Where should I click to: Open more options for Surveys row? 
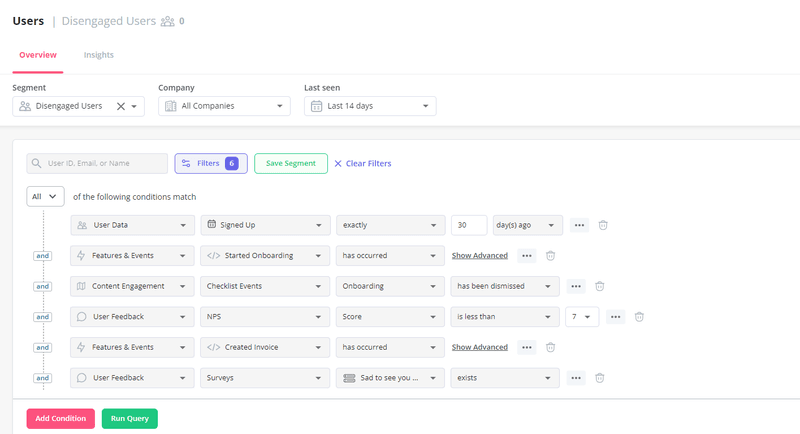[576, 378]
